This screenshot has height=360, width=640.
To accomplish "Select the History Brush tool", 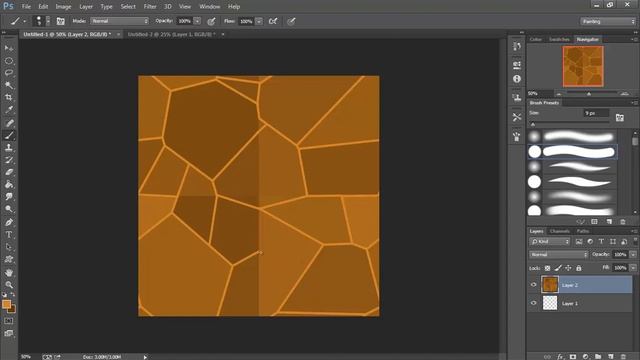I will pyautogui.click(x=9, y=160).
